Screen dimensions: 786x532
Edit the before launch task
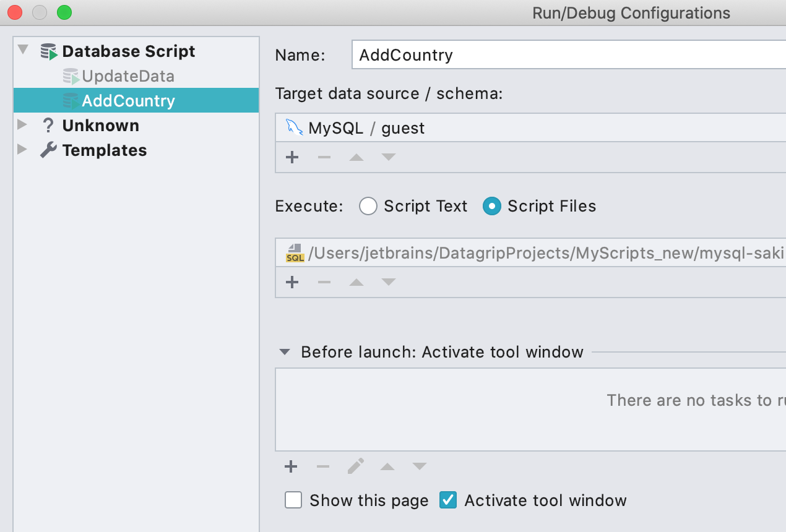point(355,466)
